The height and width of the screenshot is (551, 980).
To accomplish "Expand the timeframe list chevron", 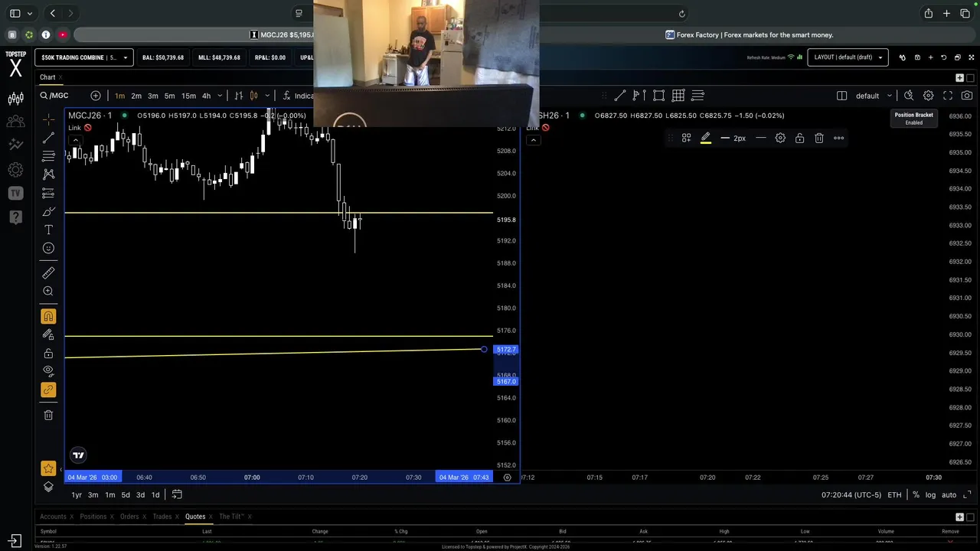I will [x=220, y=96].
